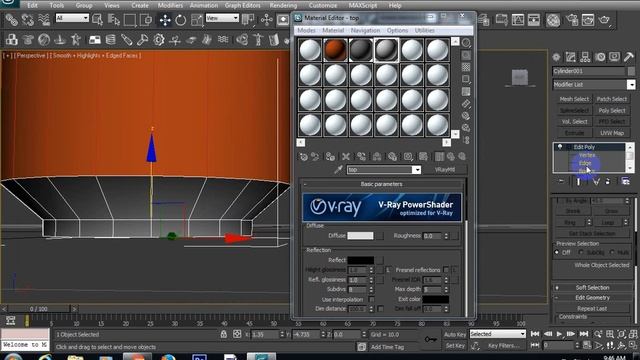The height and width of the screenshot is (360, 640).
Task: Click the Use Pivot Point Center icon
Action: 248,19
